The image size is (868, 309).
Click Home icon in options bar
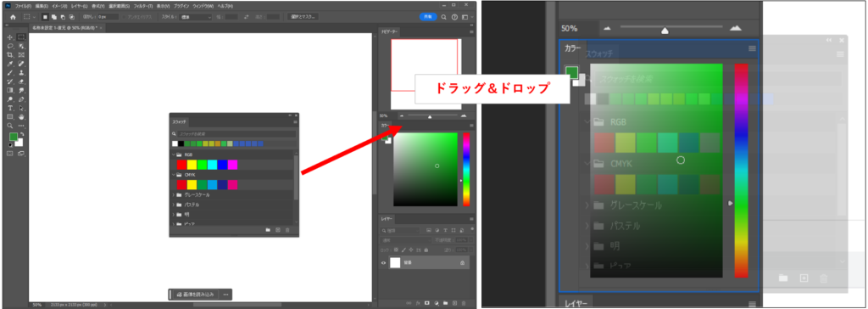(x=13, y=17)
